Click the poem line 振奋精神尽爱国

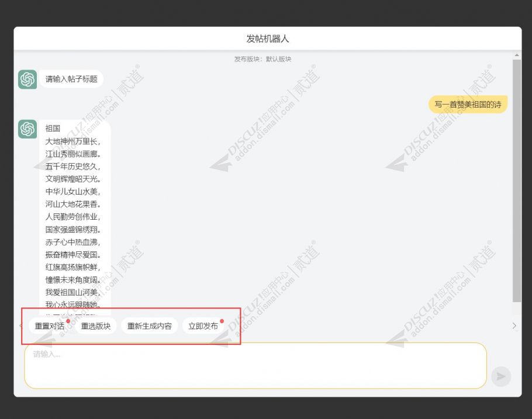point(72,254)
